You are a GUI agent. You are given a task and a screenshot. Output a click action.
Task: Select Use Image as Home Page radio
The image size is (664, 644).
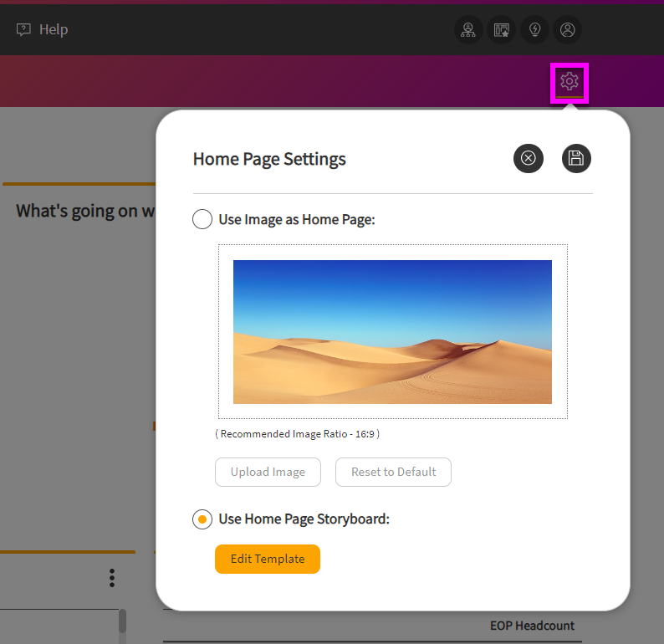pyautogui.click(x=202, y=220)
